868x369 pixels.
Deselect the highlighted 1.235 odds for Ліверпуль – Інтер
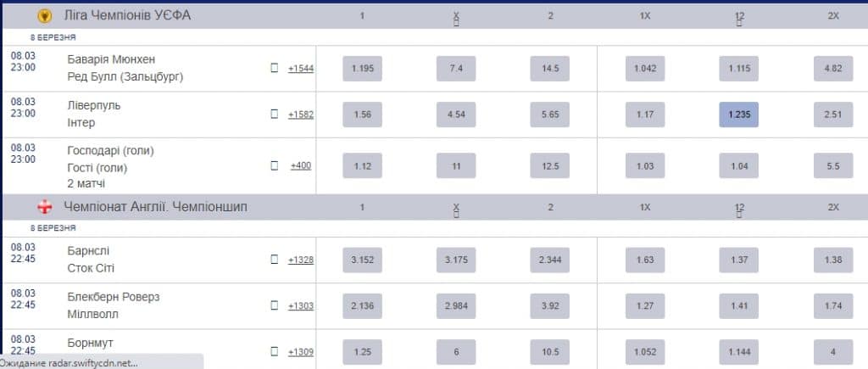click(738, 115)
